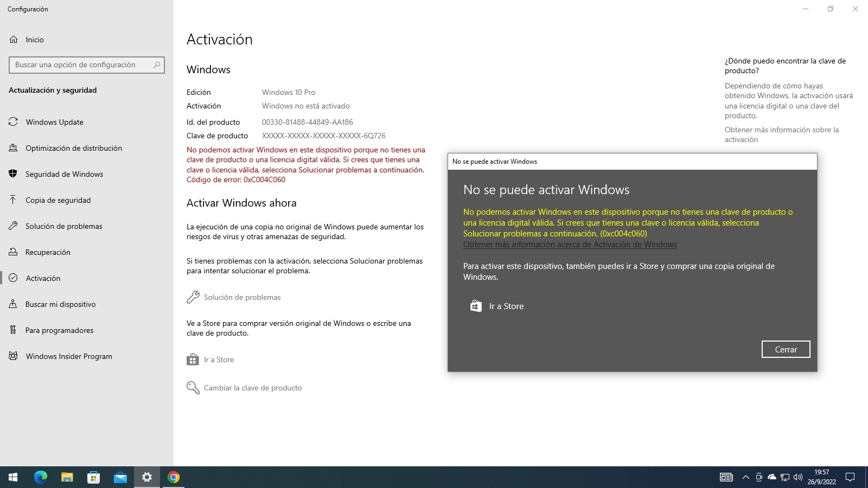
Task: Open the Seguridad de Windows shield icon
Action: [13, 174]
